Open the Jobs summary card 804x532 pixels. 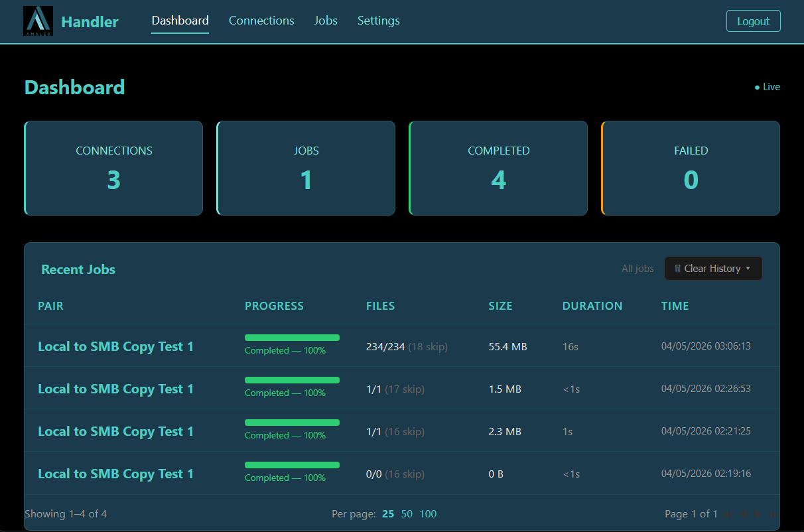click(306, 168)
